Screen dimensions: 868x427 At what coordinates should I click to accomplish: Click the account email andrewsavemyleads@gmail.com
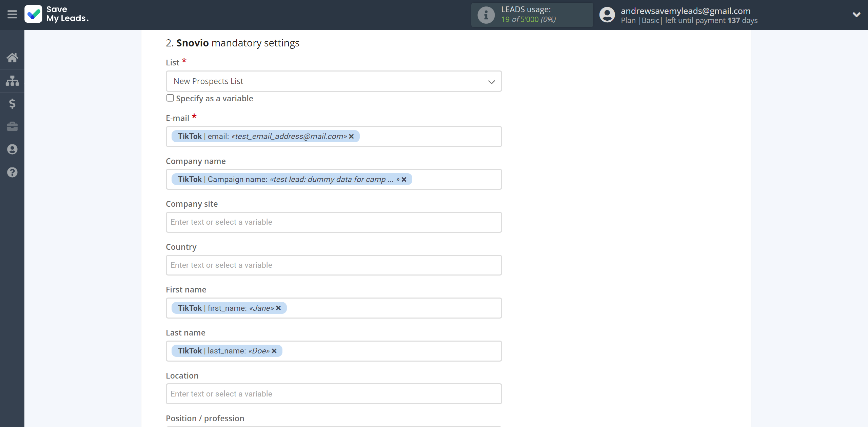(686, 11)
